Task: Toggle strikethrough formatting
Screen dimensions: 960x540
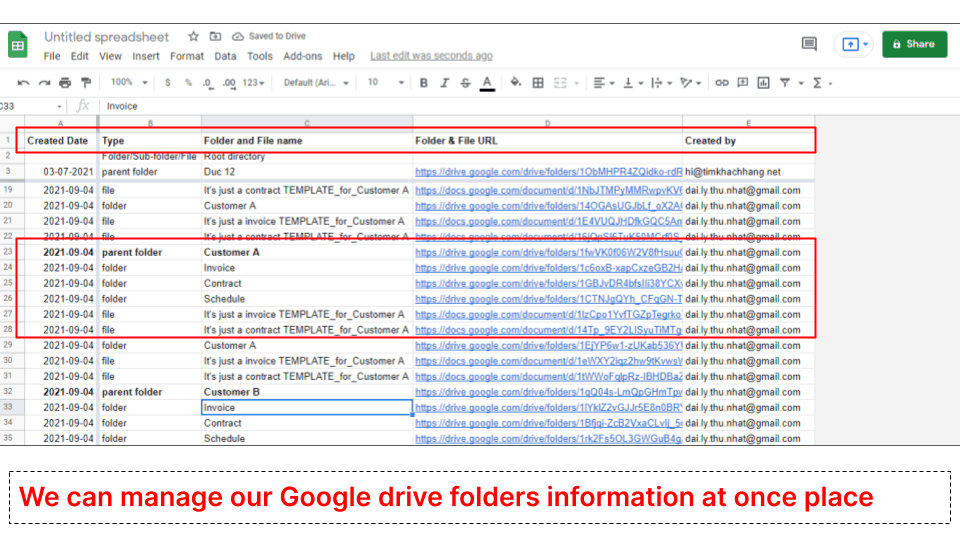Action: (466, 83)
